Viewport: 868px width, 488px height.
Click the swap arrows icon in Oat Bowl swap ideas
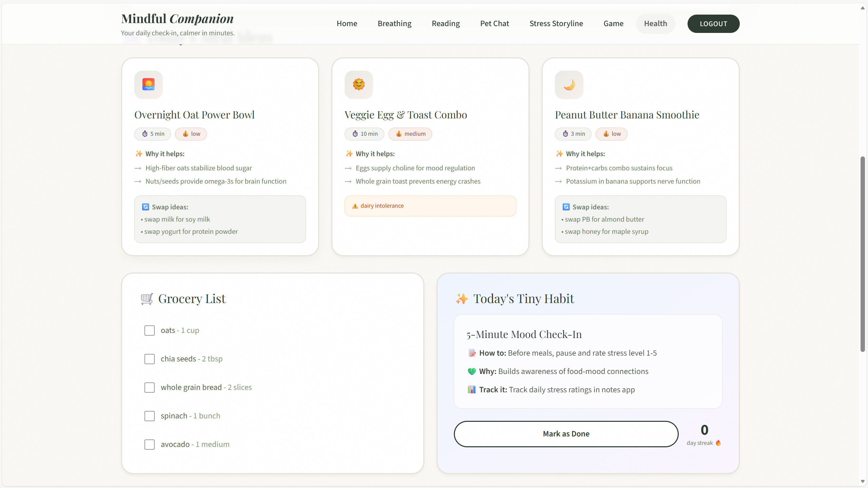(x=146, y=207)
